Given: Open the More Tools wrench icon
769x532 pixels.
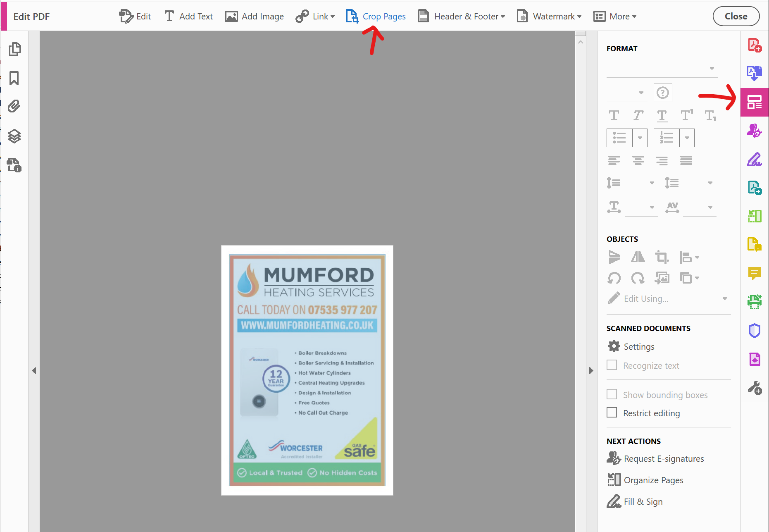Looking at the screenshot, I should click(755, 388).
